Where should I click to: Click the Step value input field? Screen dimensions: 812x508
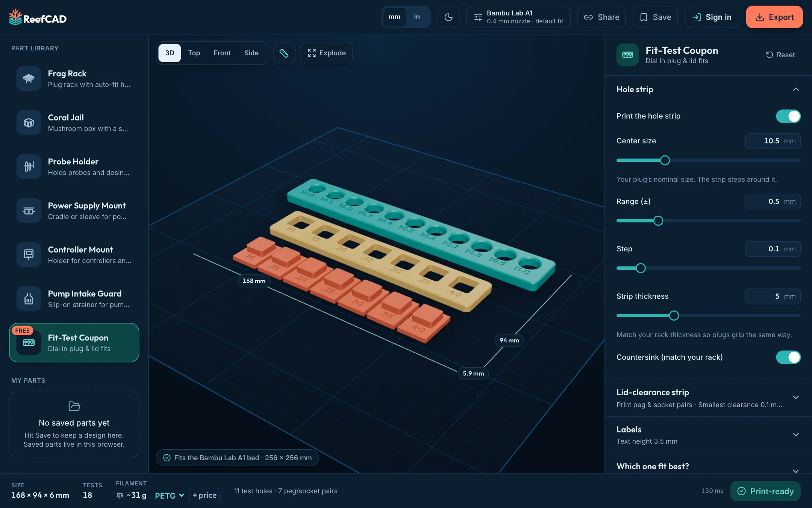click(773, 249)
